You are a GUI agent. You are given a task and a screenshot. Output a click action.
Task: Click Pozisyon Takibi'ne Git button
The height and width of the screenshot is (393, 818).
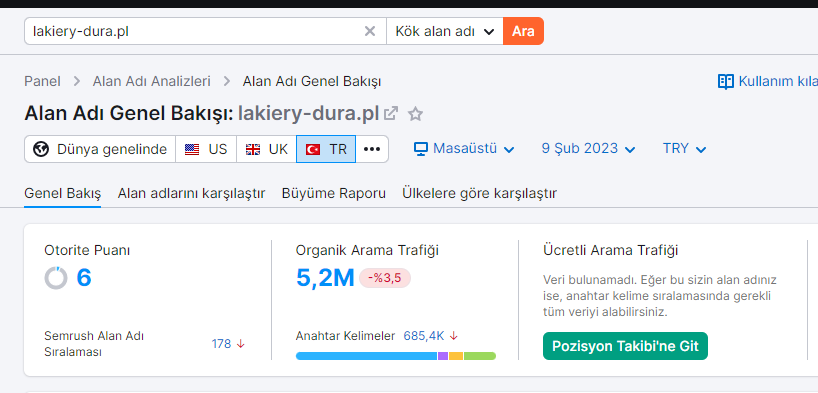[x=625, y=346]
